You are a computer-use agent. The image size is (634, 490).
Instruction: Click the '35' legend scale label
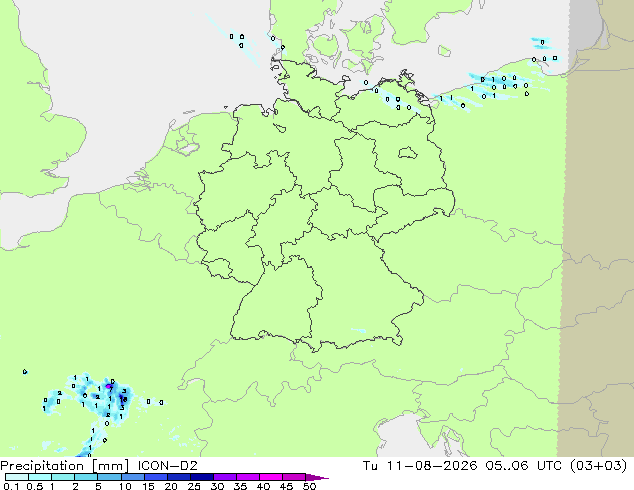[x=240, y=486]
